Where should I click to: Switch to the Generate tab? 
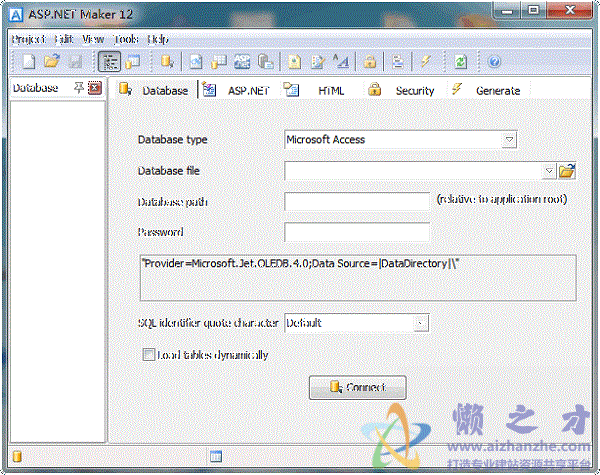pyautogui.click(x=487, y=90)
